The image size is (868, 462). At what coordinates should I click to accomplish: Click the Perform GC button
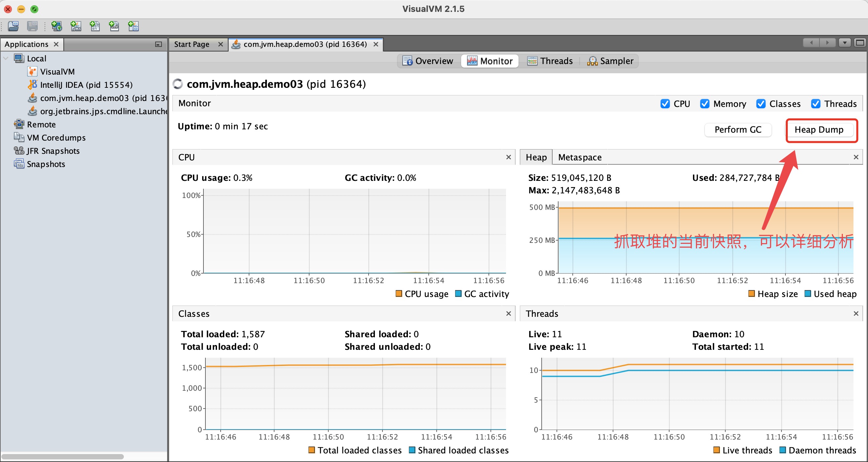[x=738, y=130]
